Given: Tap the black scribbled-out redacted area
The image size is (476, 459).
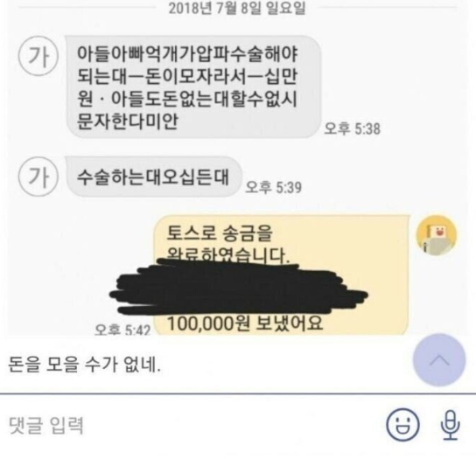Looking at the screenshot, I should click(x=238, y=286).
